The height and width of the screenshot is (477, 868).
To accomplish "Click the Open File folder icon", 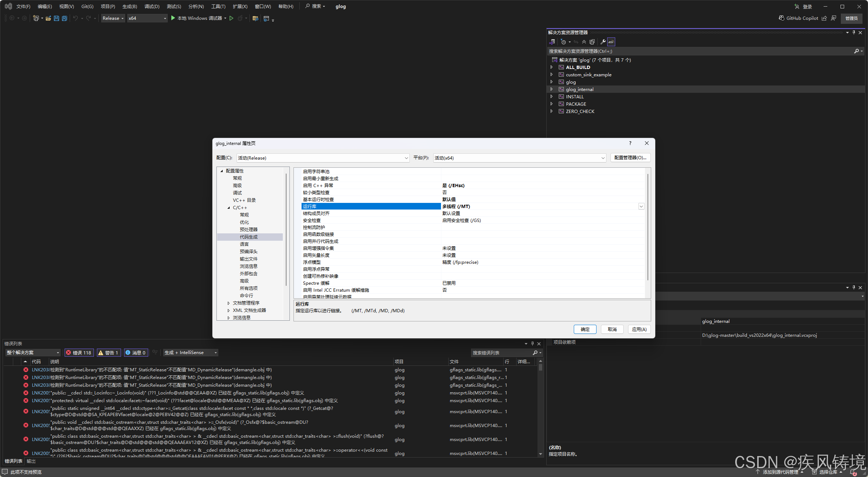I will point(48,18).
